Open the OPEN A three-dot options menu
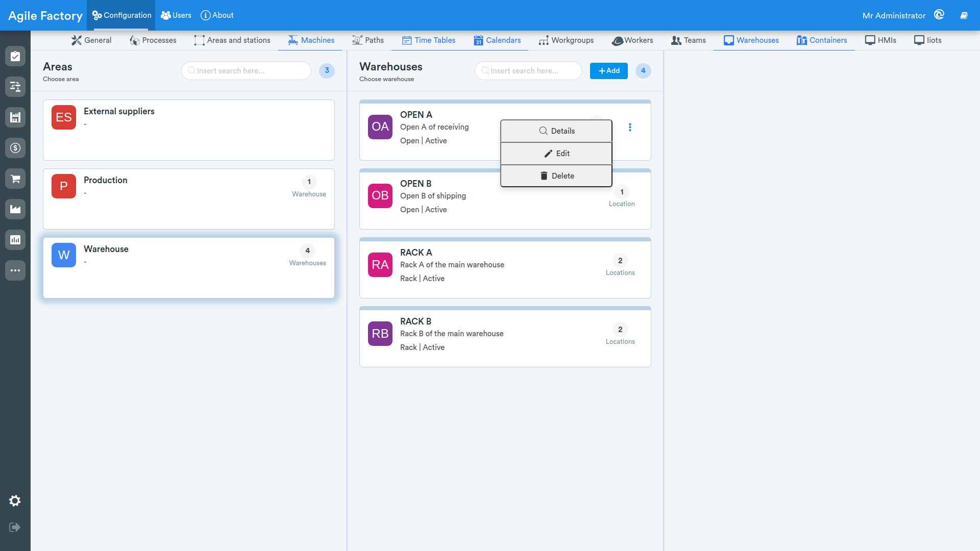Viewport: 980px width, 551px height. point(630,127)
